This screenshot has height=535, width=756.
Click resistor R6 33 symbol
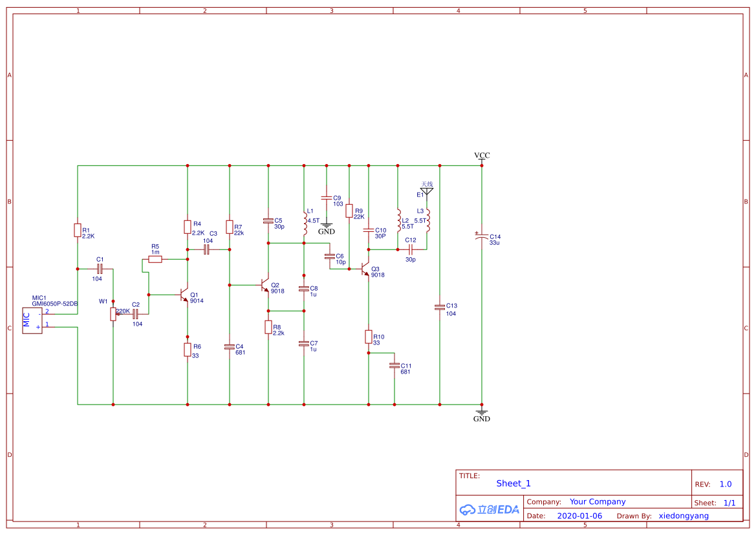pos(188,350)
